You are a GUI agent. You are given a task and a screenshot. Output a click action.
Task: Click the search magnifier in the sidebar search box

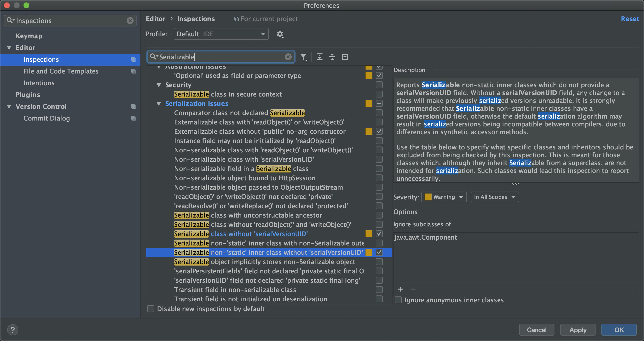click(x=10, y=20)
